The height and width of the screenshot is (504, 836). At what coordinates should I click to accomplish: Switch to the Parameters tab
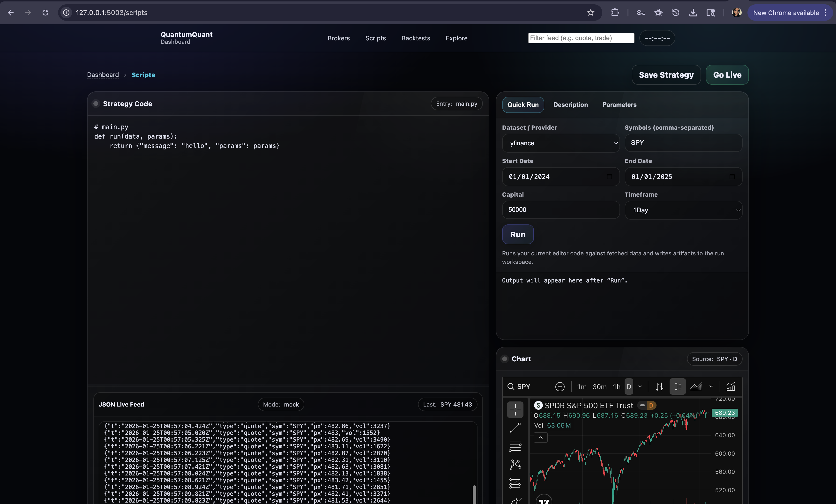pos(619,105)
